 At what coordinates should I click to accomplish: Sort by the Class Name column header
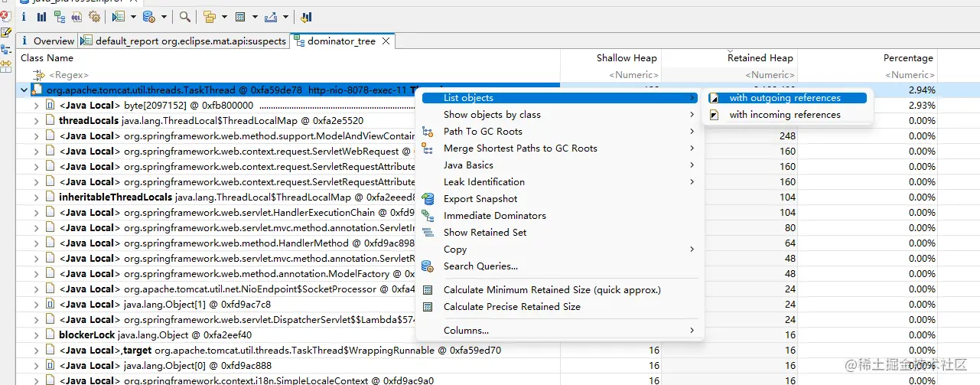pos(288,58)
